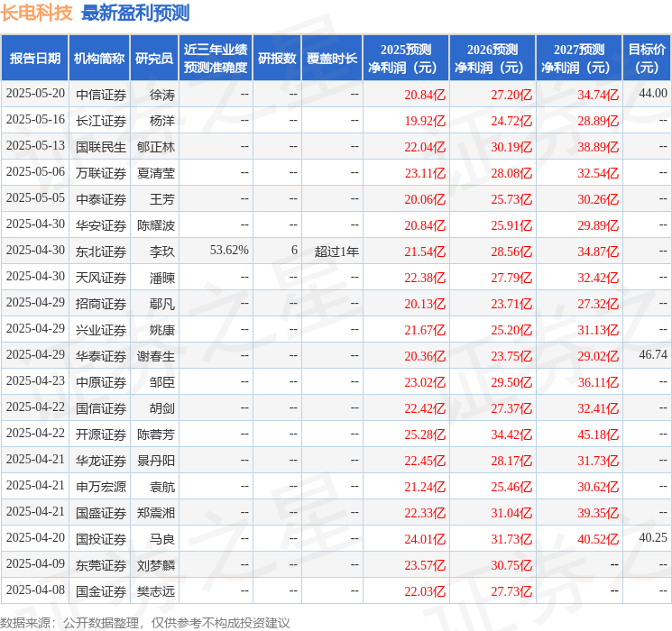The width and height of the screenshot is (672, 631).
Task: Click target price 46.74
Action: coord(653,354)
